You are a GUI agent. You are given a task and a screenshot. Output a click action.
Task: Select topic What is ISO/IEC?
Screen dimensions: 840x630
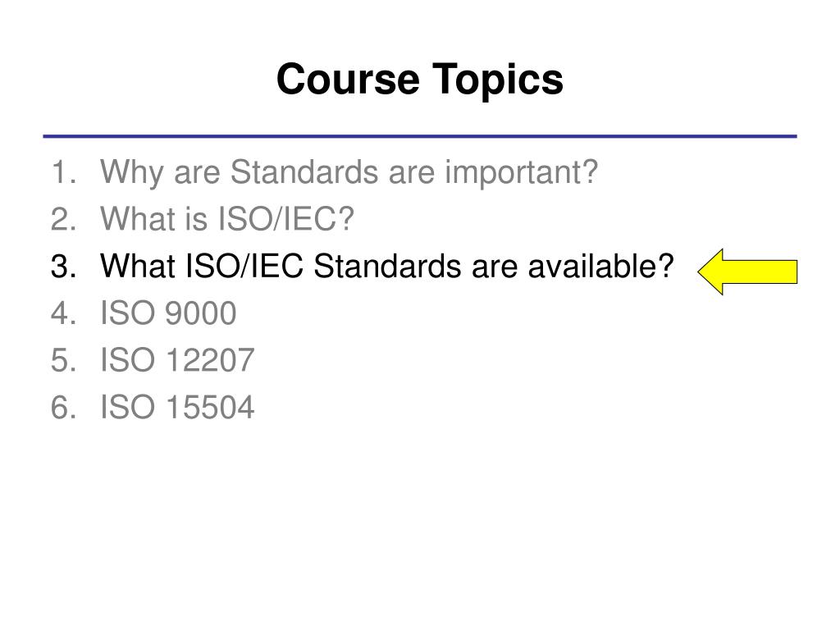pyautogui.click(x=227, y=219)
